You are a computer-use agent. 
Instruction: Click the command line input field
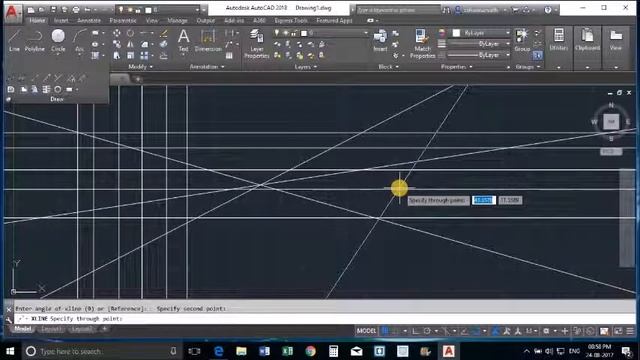click(x=324, y=318)
